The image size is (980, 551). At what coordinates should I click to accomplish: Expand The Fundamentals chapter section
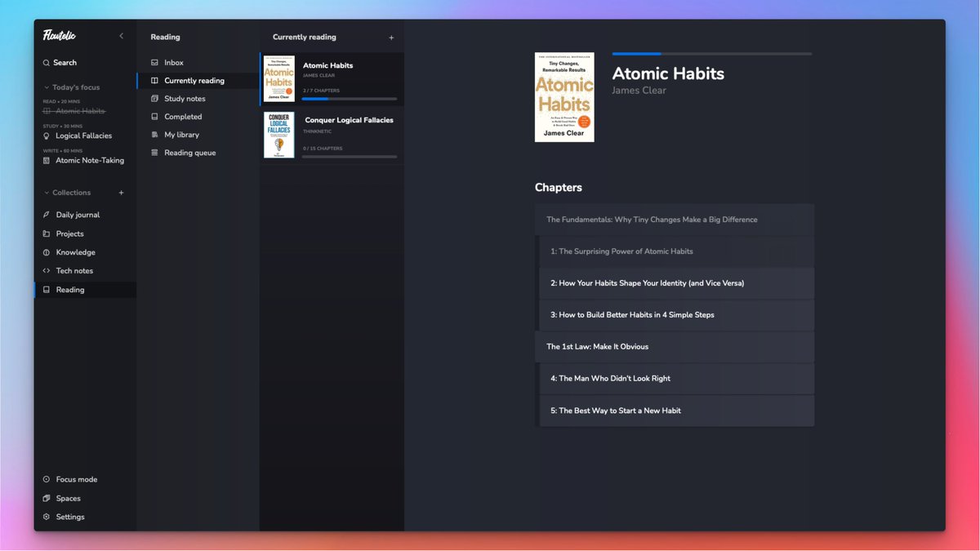675,220
